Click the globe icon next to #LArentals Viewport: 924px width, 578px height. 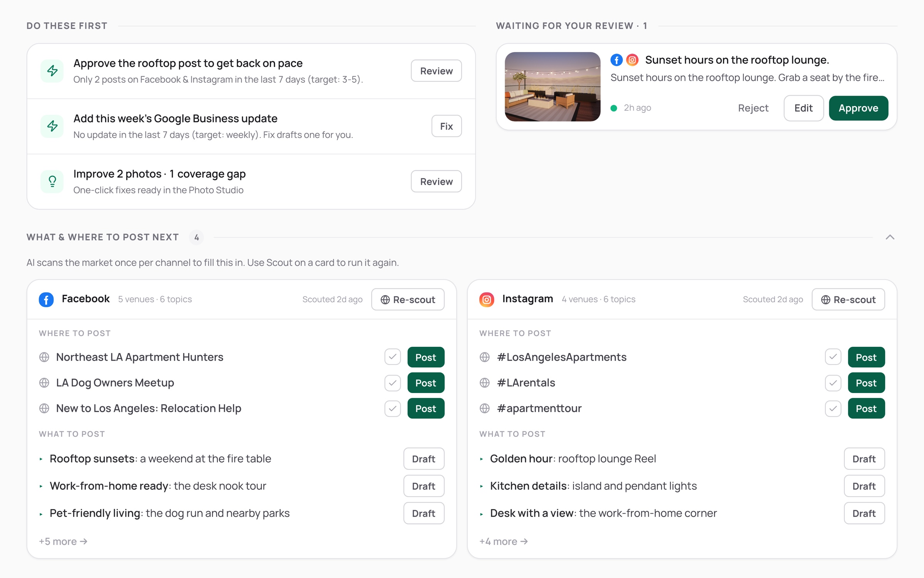(485, 383)
